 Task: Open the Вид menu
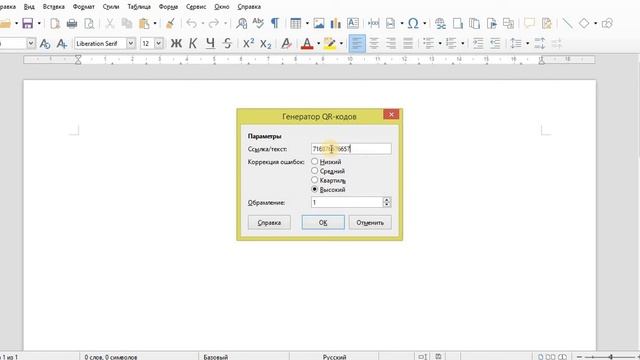[x=29, y=7]
